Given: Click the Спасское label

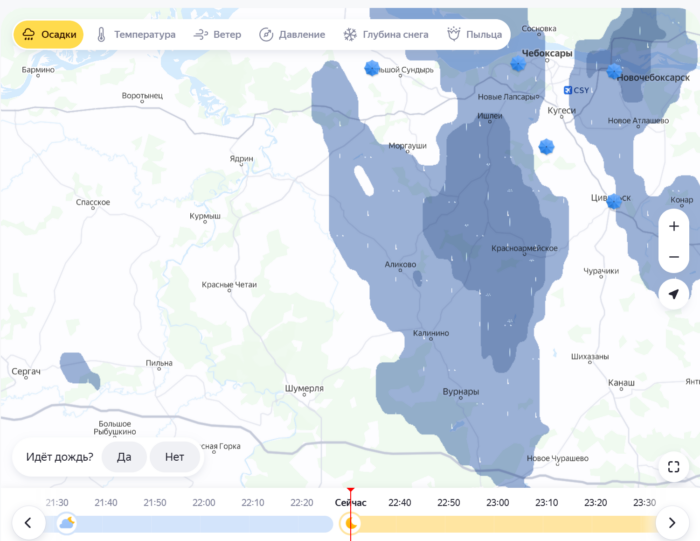Looking at the screenshot, I should [x=93, y=202].
